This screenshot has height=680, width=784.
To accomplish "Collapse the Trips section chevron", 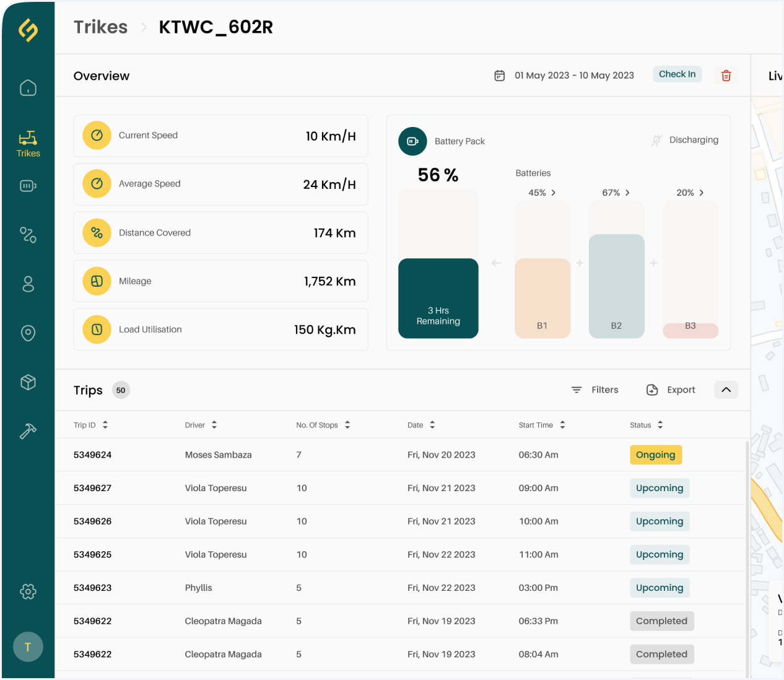I will (726, 390).
